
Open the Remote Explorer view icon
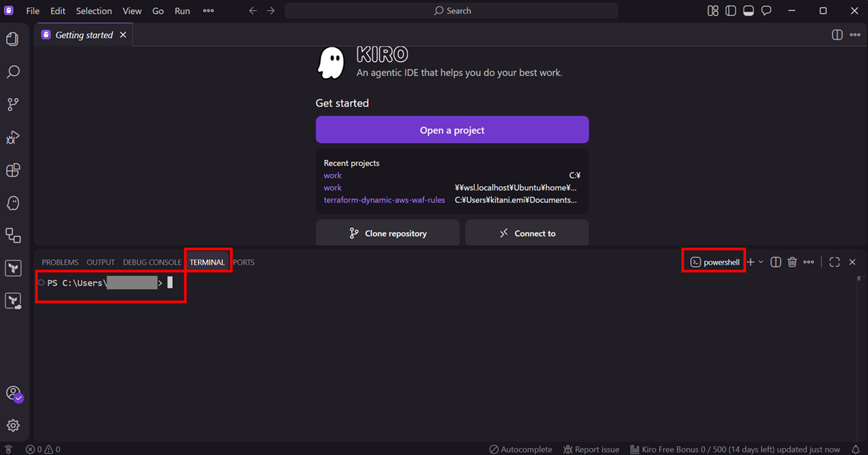pos(13,235)
